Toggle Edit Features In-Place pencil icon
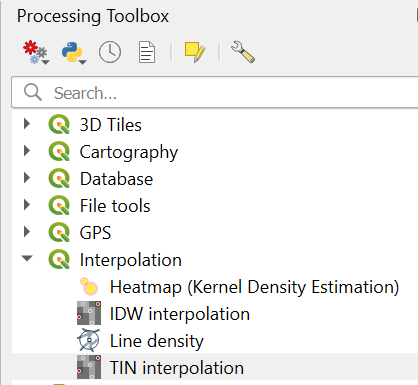This screenshot has width=418, height=385. pos(195,52)
